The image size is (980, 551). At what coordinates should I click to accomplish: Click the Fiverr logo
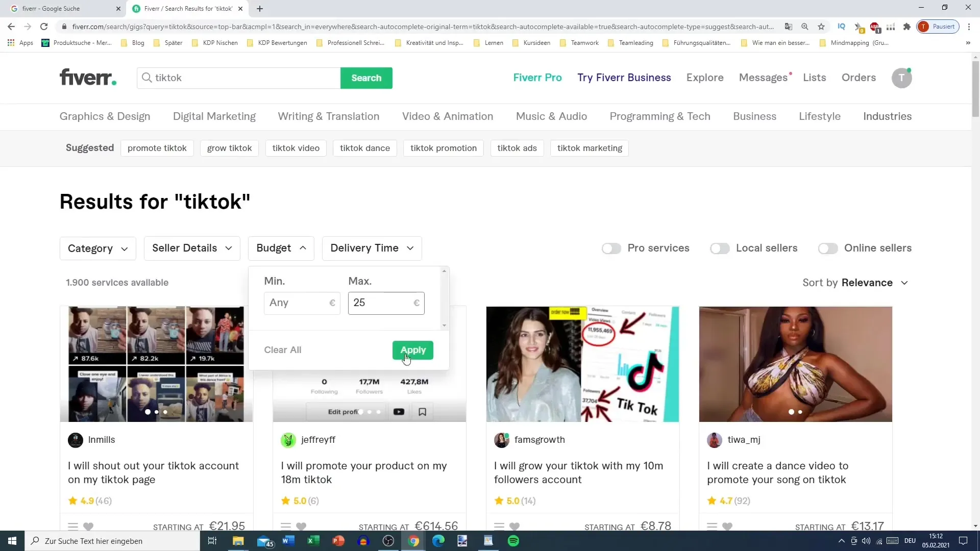88,78
